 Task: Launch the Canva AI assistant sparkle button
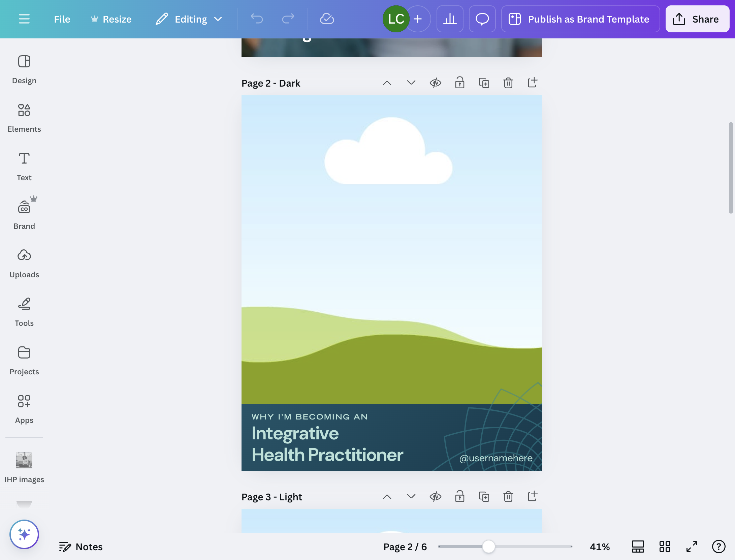tap(24, 534)
